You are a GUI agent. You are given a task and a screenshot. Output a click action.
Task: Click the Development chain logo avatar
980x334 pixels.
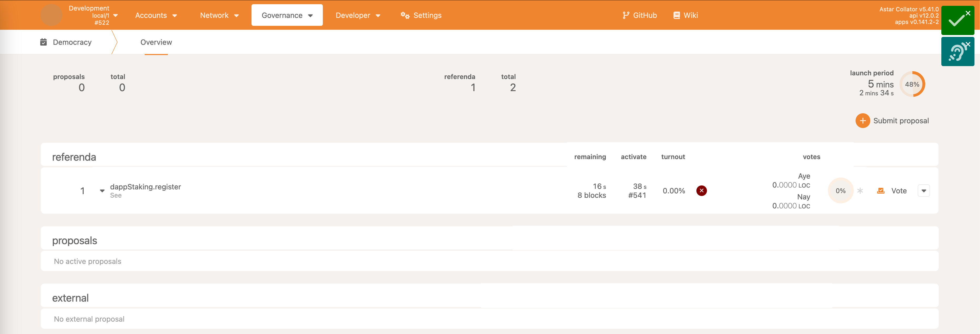click(x=51, y=15)
